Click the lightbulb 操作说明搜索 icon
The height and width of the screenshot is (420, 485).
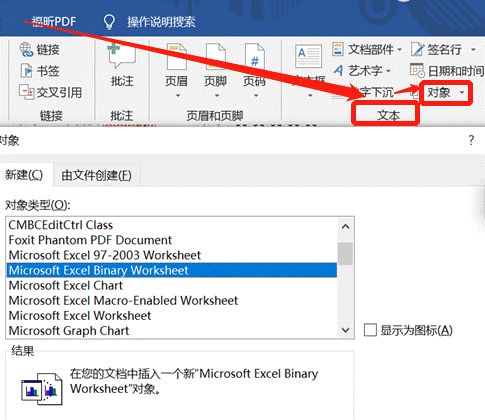pos(109,22)
